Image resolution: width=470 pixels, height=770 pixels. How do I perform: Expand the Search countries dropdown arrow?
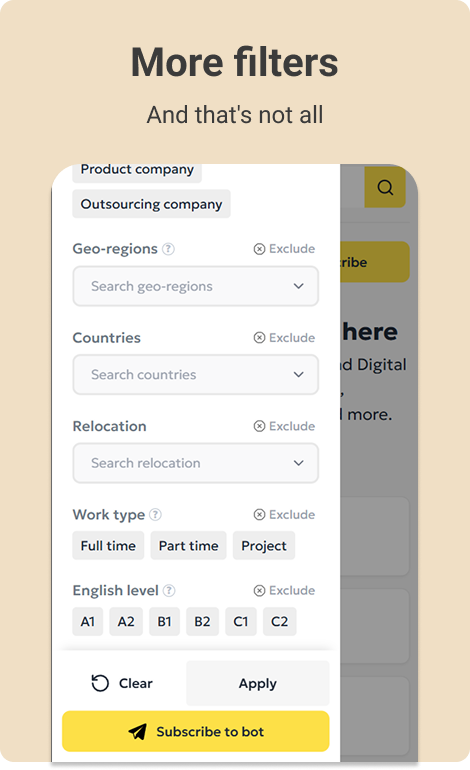(299, 375)
